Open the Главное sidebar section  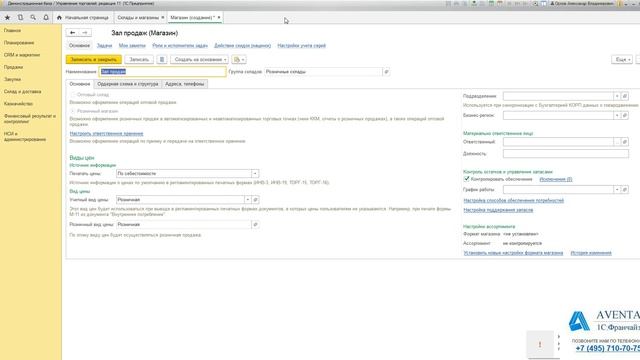click(12, 31)
